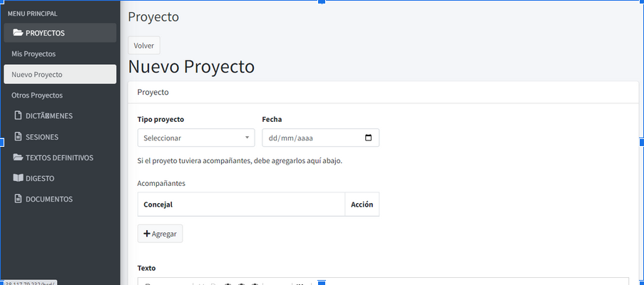644x285 pixels.
Task: Click the Volver button
Action: tap(144, 46)
